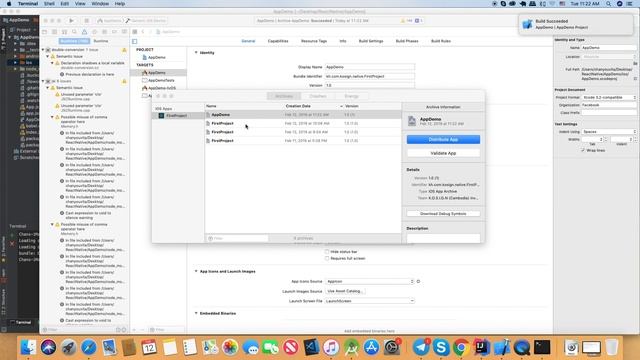This screenshot has width=640, height=360.
Task: Open Indent Using dropdown
Action: (x=609, y=132)
